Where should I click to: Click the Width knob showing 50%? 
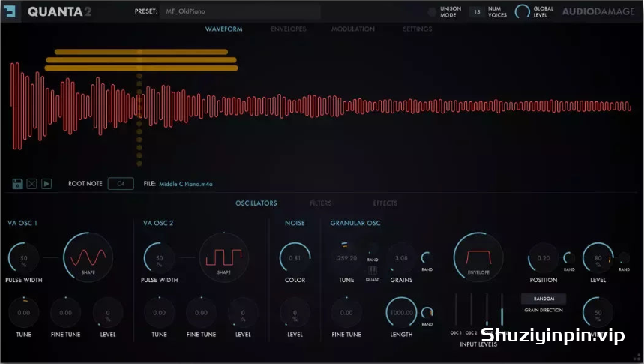coord(598,312)
